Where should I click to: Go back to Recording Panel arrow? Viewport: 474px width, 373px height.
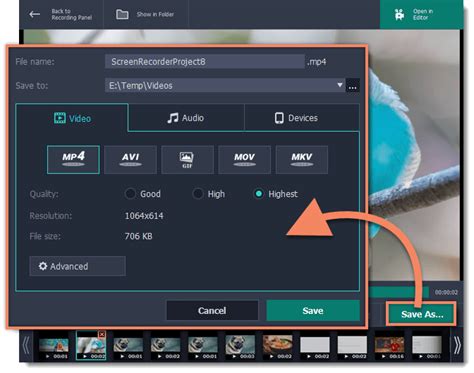tap(34, 14)
